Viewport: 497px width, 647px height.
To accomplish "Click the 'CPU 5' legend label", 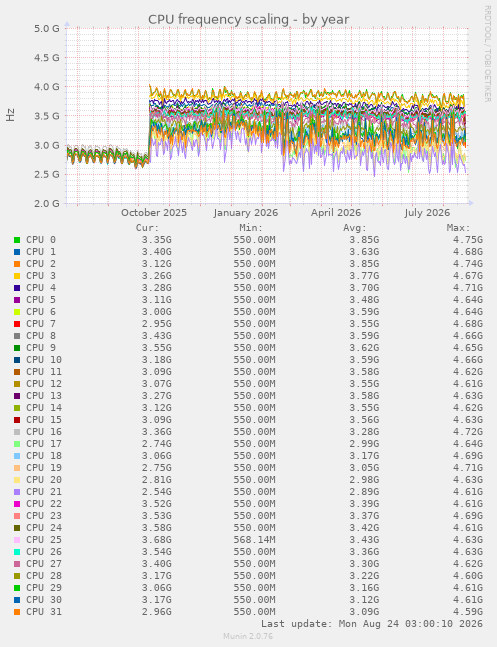I will [x=41, y=300].
